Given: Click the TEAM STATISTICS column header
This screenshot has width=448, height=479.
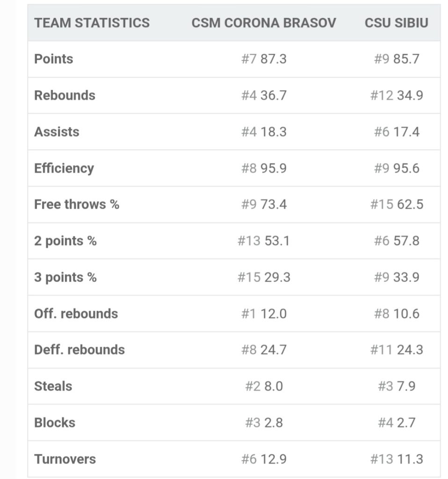Looking at the screenshot, I should point(92,23).
